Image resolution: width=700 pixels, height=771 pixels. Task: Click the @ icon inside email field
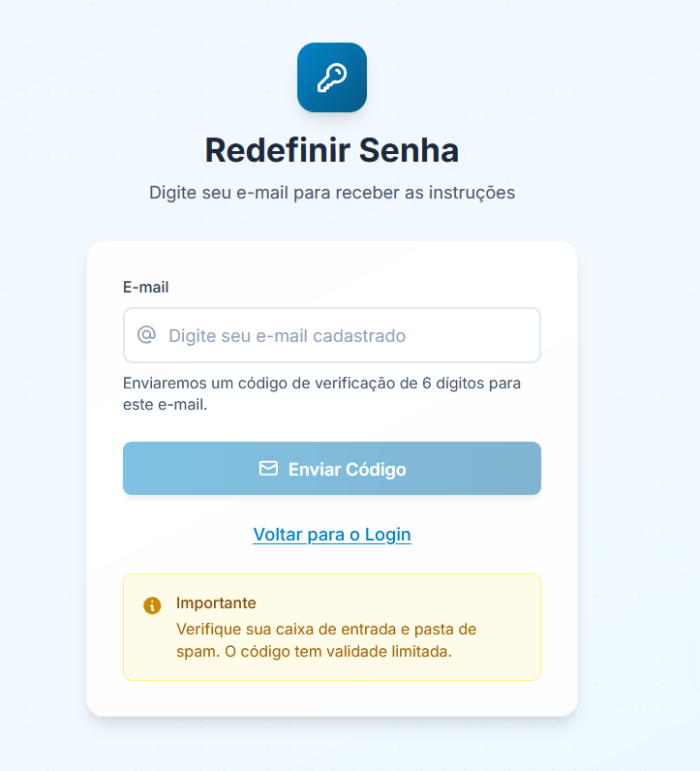click(x=146, y=335)
